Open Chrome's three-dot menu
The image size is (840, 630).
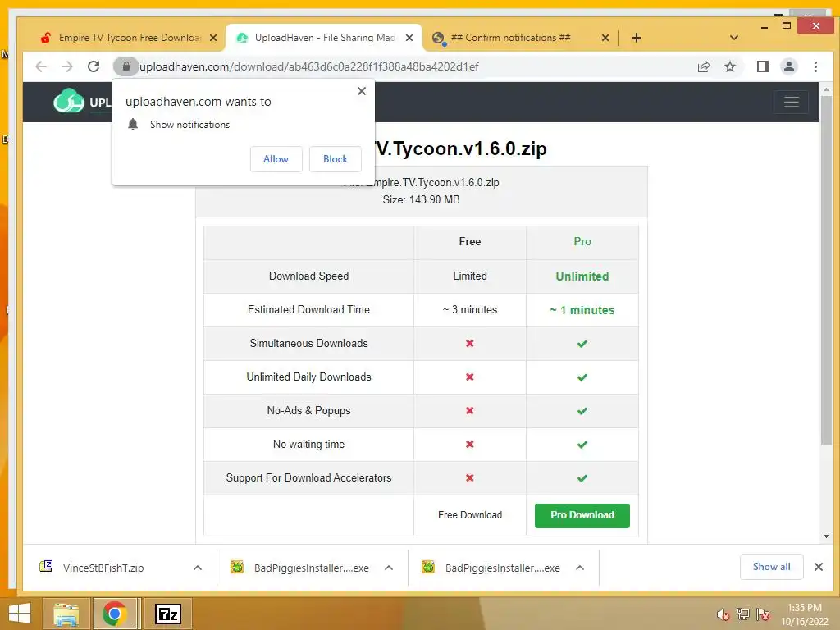point(815,66)
